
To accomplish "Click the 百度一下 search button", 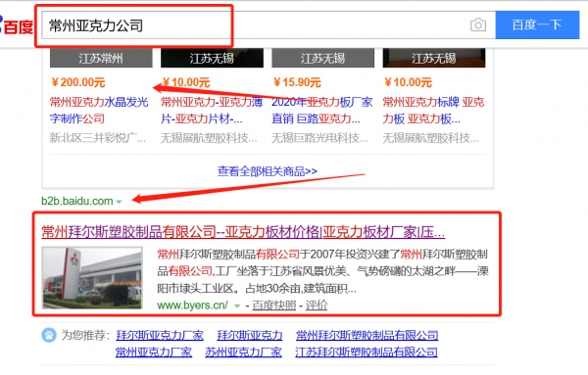I will pyautogui.click(x=537, y=24).
